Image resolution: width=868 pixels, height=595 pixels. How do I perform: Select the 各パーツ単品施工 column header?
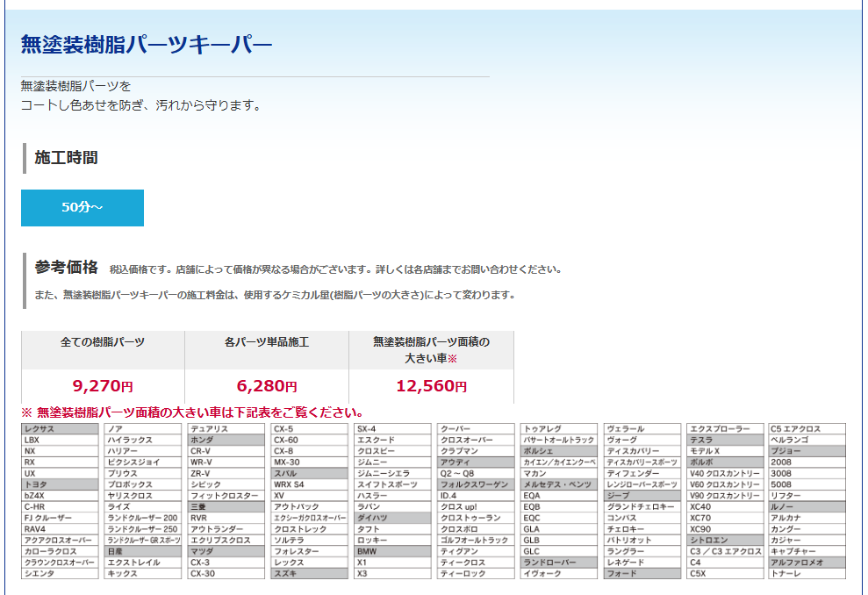pyautogui.click(x=267, y=341)
